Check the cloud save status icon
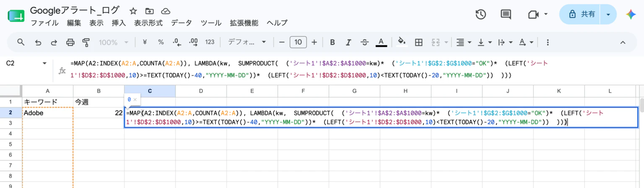 pos(165,11)
